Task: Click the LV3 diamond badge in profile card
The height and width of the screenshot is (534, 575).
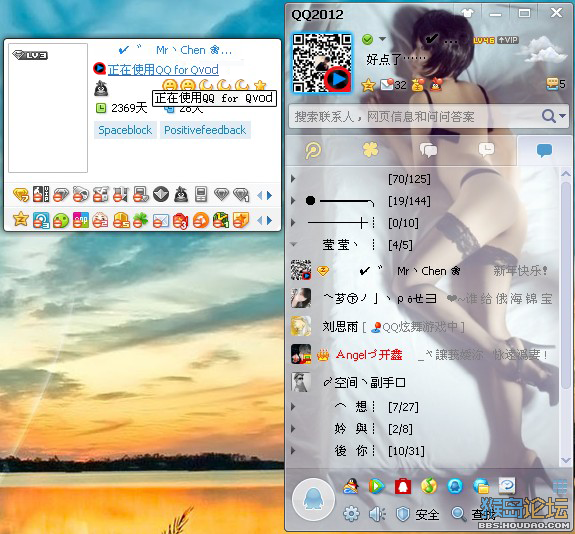Action: pos(30,55)
